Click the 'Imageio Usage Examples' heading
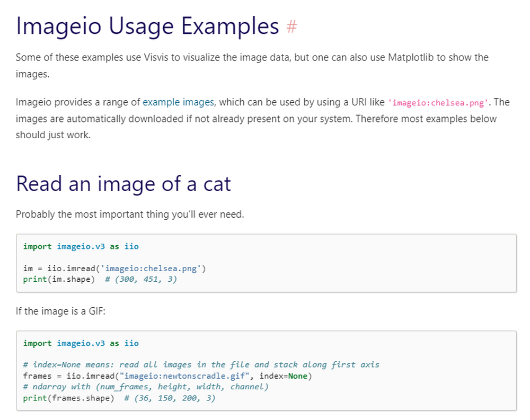Image resolution: width=530 pixels, height=420 pixels. pos(147,26)
